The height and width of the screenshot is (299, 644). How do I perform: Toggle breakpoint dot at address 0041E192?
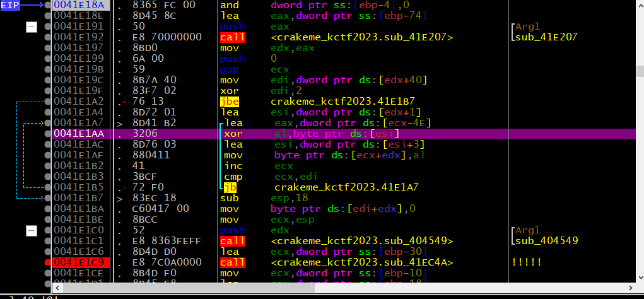pos(48,37)
